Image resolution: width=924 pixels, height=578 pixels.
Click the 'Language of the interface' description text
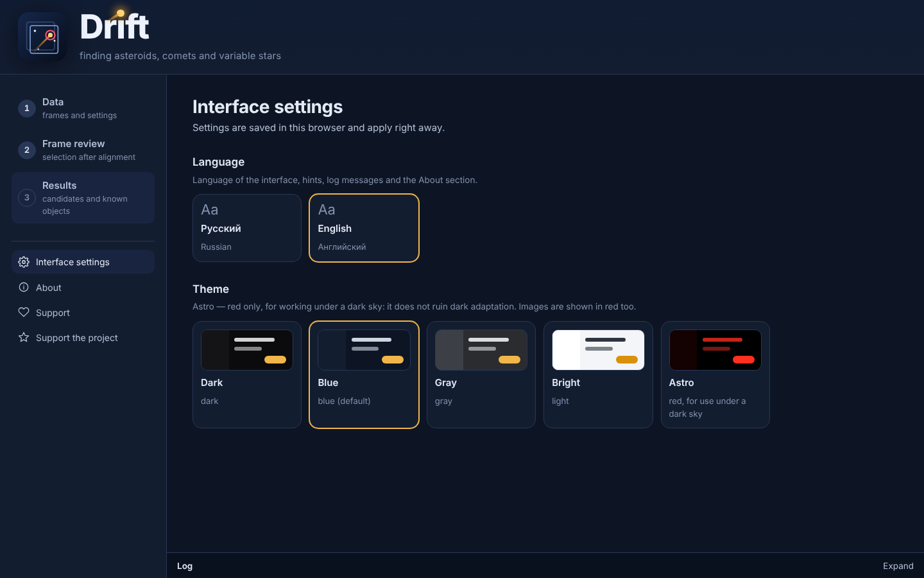click(x=335, y=180)
